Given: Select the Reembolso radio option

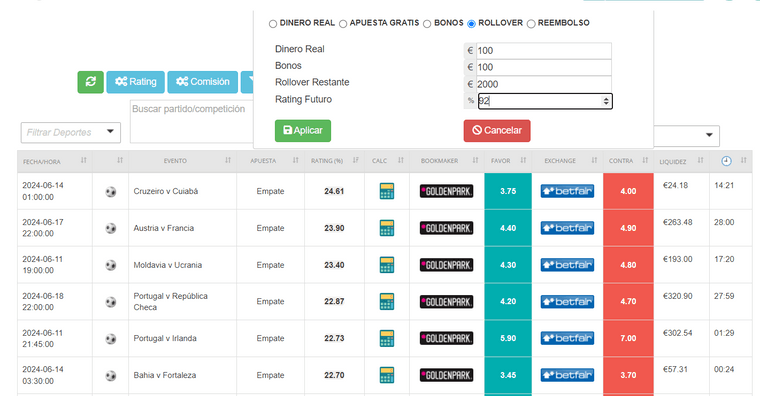Looking at the screenshot, I should [x=531, y=24].
